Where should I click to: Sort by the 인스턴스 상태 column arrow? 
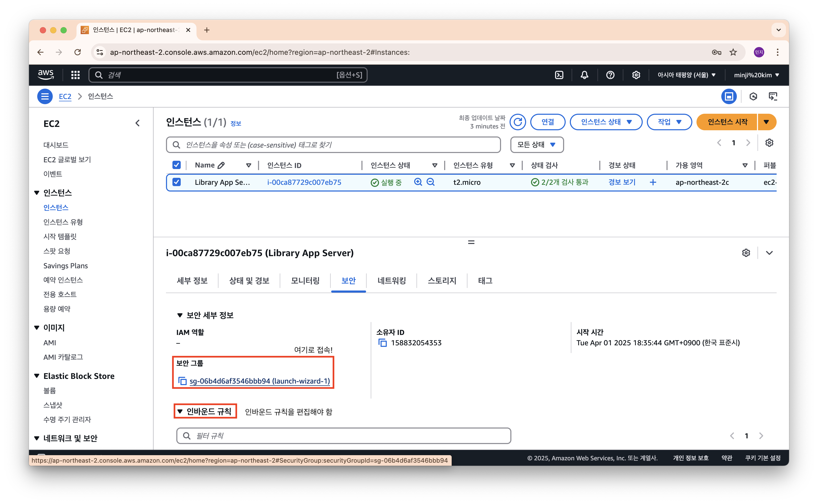[x=435, y=165]
